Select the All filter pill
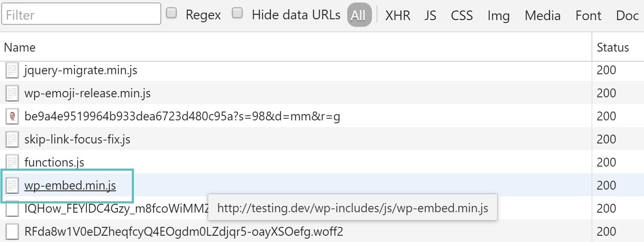644x242 pixels. 359,14
